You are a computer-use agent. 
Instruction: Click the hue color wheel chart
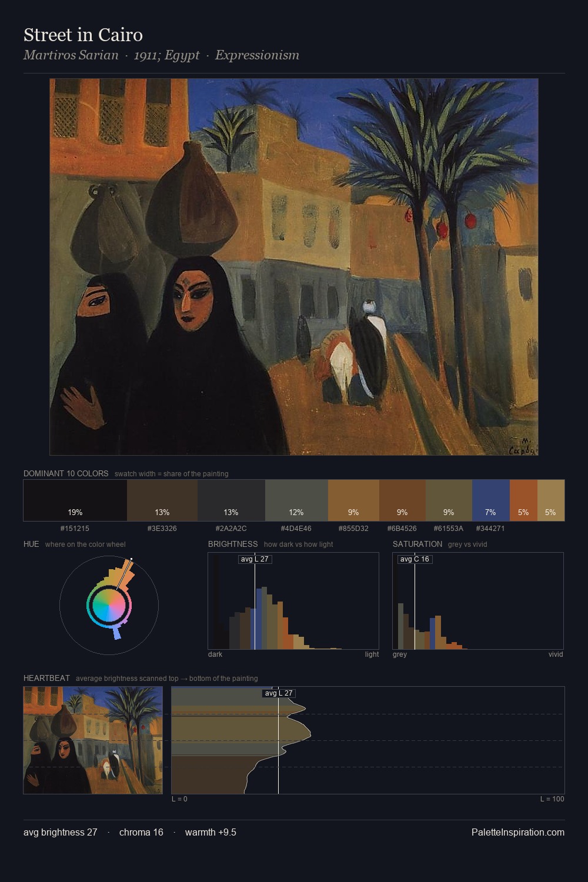point(109,605)
